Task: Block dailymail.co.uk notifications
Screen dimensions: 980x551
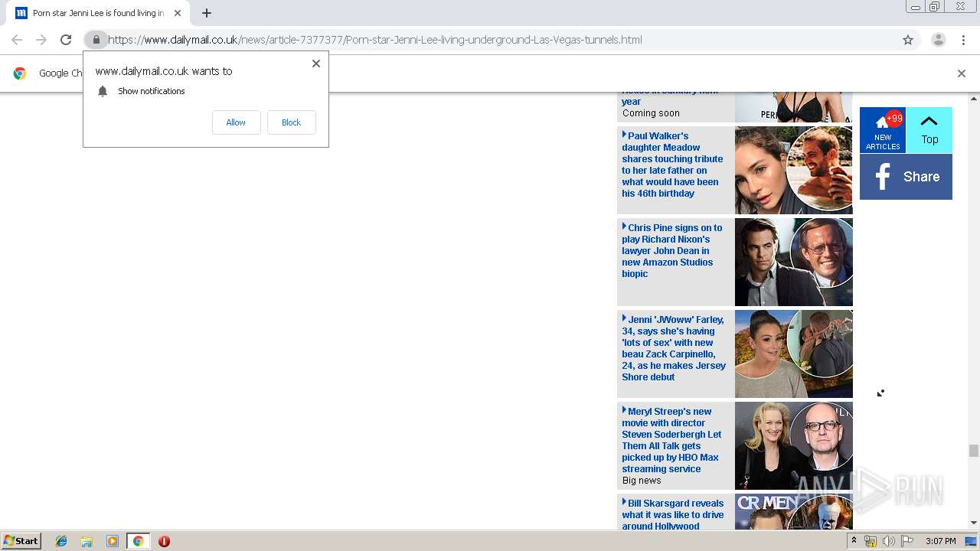Action: click(x=291, y=122)
